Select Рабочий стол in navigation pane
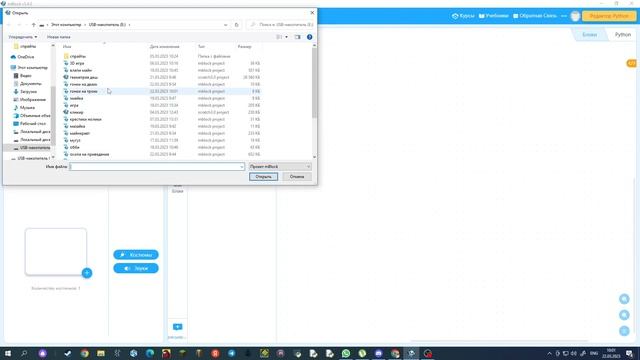Viewport: 640px width, 360px height. pyautogui.click(x=33, y=124)
